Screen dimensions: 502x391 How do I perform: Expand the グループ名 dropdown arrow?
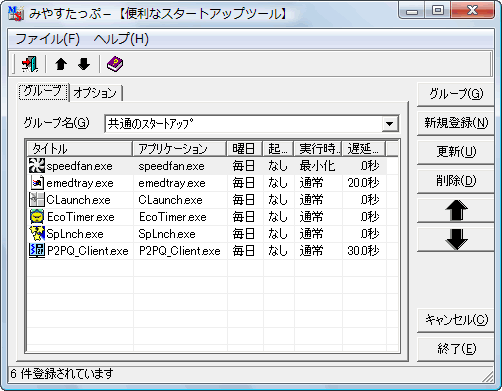tap(389, 124)
